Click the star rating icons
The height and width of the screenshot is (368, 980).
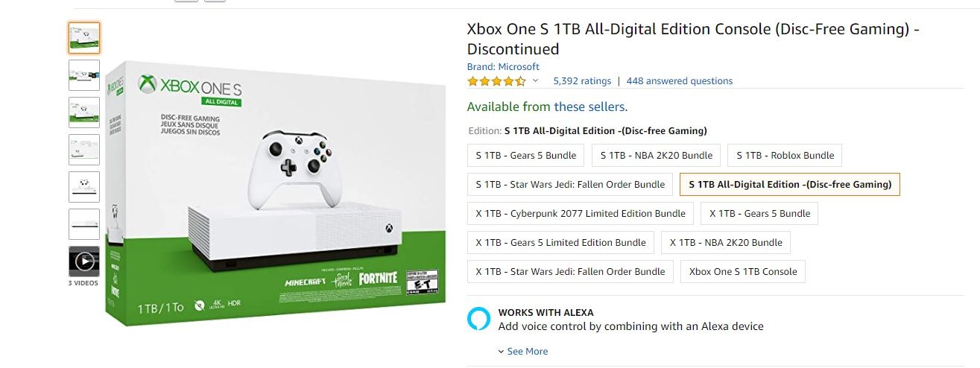click(x=496, y=80)
